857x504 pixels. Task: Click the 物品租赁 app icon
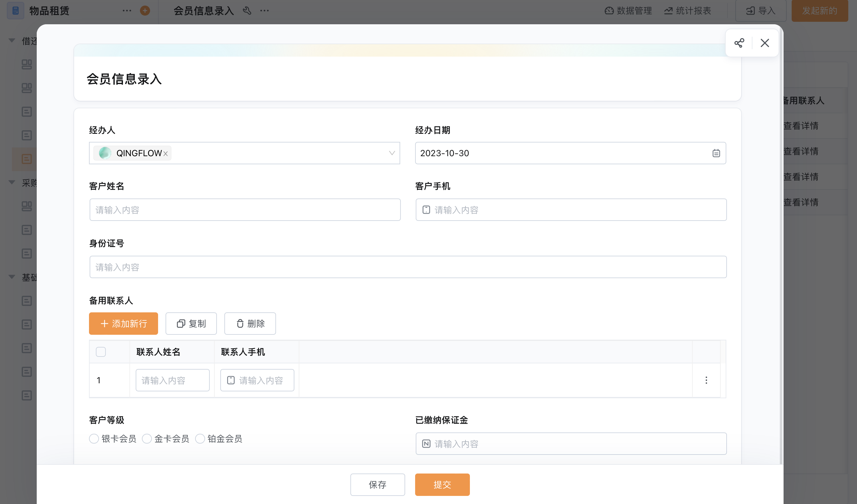[16, 11]
